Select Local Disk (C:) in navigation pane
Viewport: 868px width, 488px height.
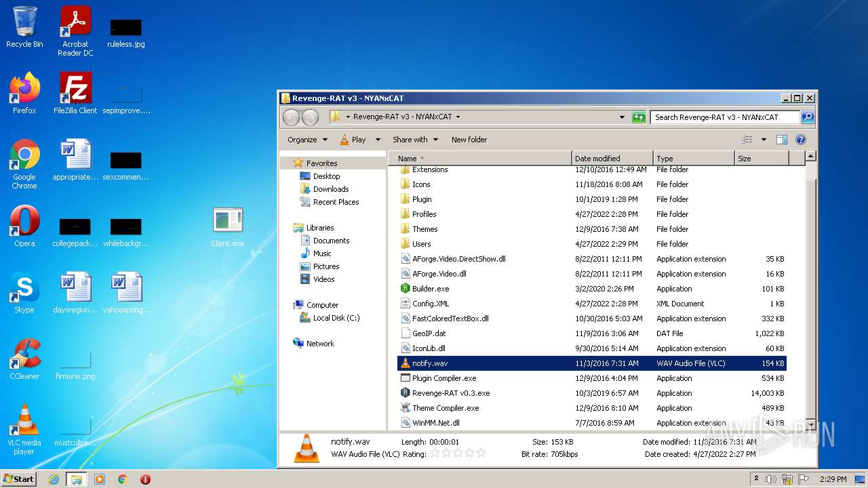coord(336,318)
